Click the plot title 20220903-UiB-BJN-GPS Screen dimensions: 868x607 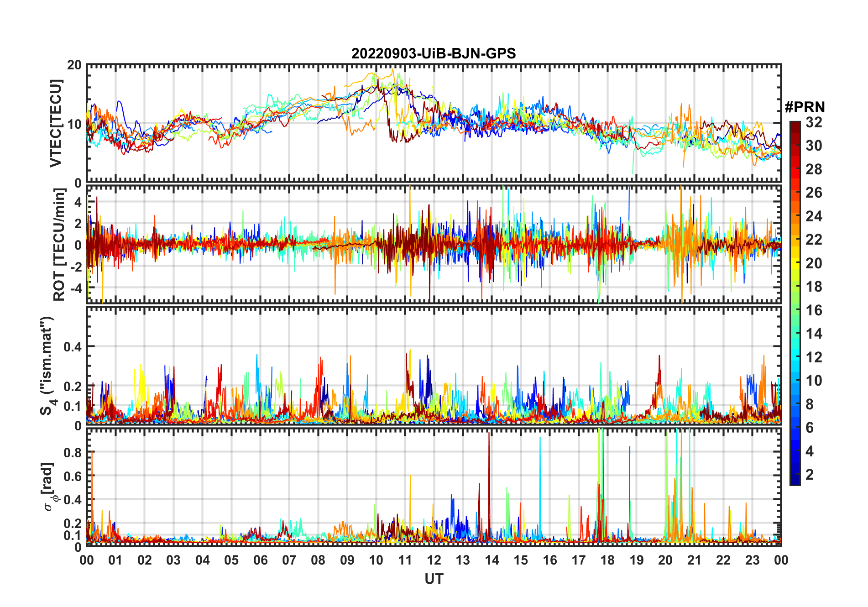coord(434,54)
